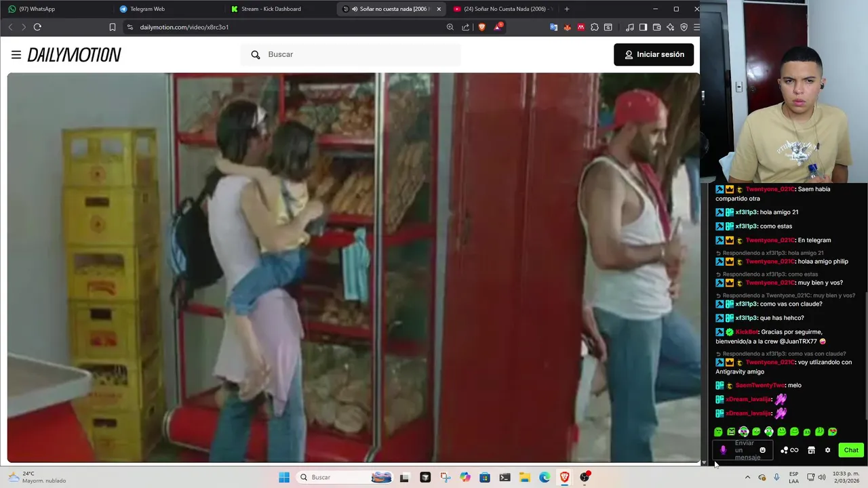Reload the current page

pos(37,27)
